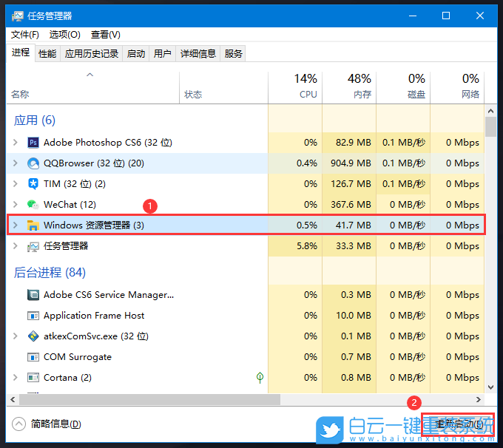Click the COM Surrogate icon

(x=33, y=357)
